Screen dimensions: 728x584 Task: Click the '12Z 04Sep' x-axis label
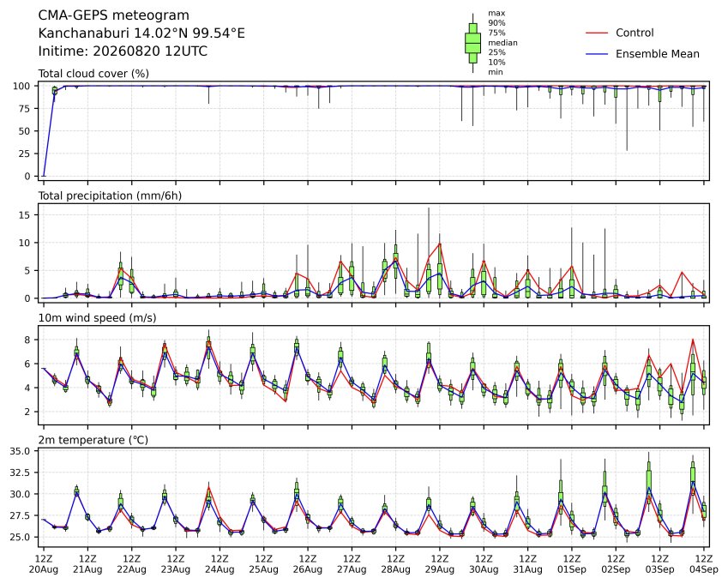704,564
